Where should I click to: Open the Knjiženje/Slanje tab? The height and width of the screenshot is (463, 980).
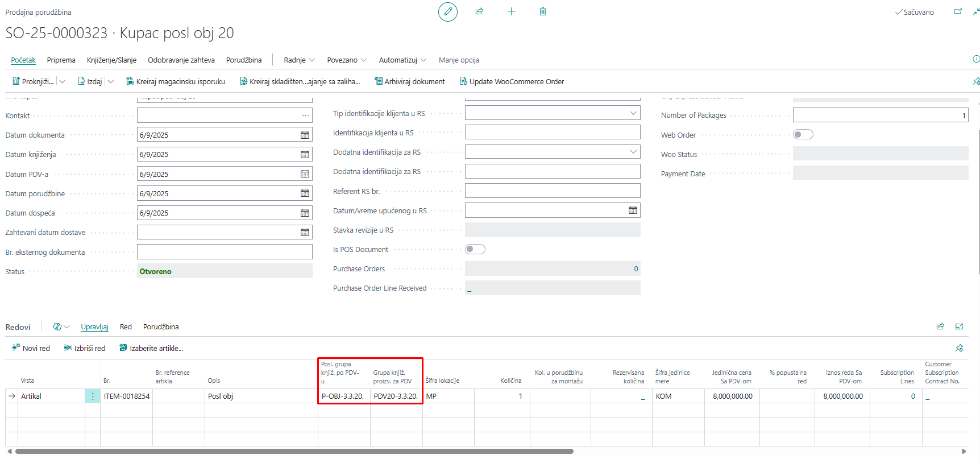(x=111, y=60)
